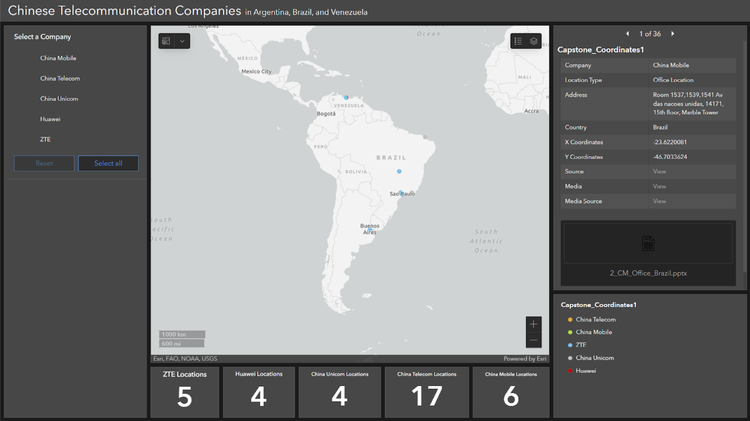Go to previous record in popup pager
Image resolution: width=750 pixels, height=421 pixels.
tap(627, 34)
